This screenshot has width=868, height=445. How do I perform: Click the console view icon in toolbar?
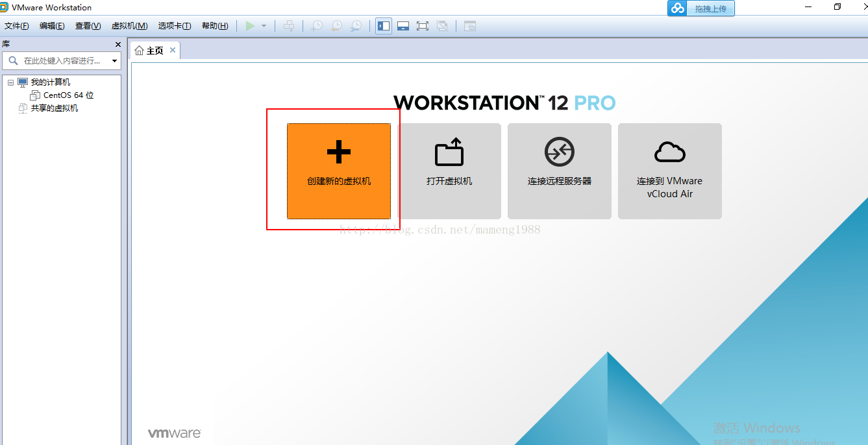(x=469, y=26)
